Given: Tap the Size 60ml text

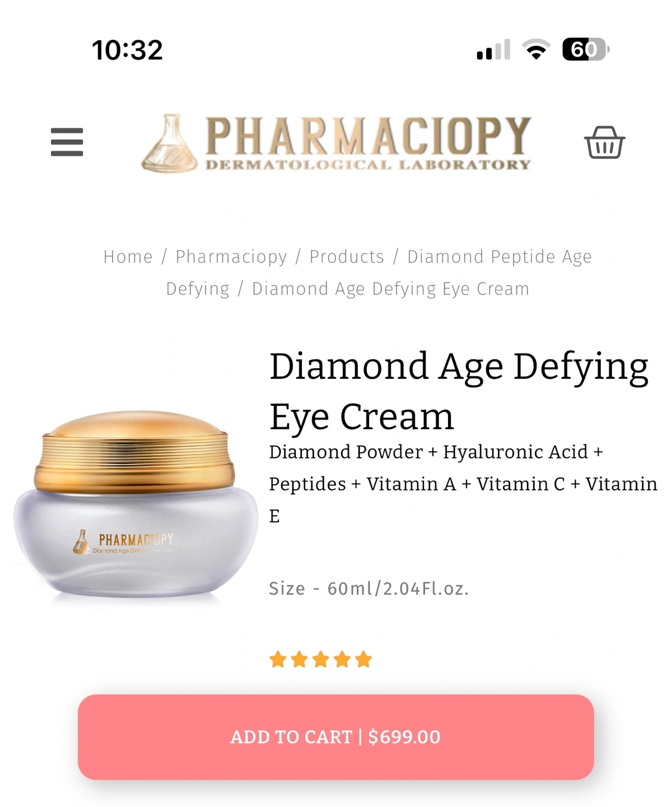Looking at the screenshot, I should 368,588.
